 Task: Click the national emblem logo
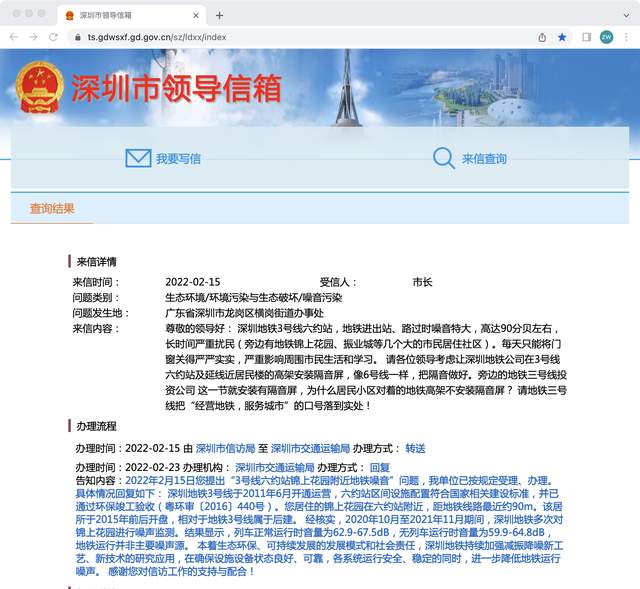pyautogui.click(x=40, y=87)
